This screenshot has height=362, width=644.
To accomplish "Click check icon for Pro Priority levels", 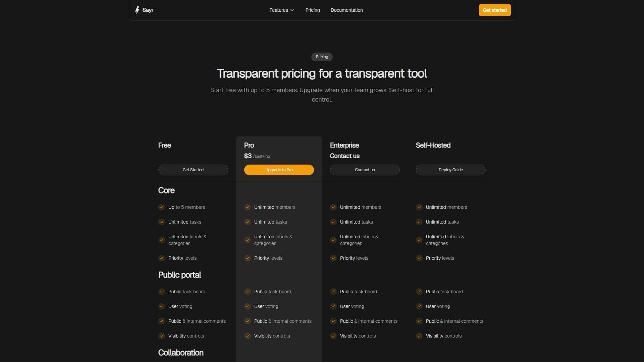I will pyautogui.click(x=248, y=258).
